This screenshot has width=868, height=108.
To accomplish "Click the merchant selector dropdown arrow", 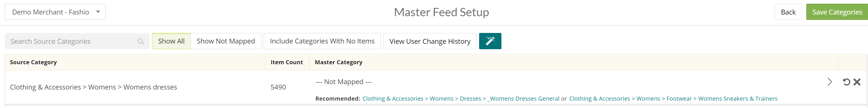I will click(98, 12).
